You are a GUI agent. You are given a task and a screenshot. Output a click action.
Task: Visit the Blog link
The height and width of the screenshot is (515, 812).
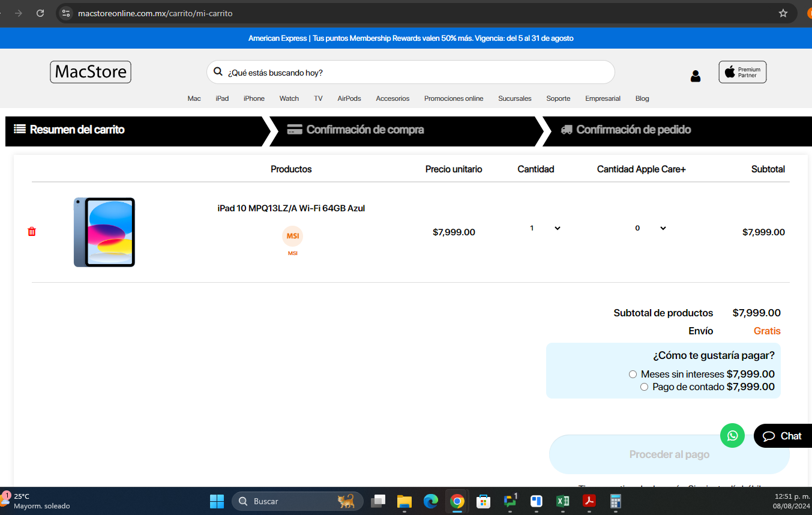pos(642,98)
